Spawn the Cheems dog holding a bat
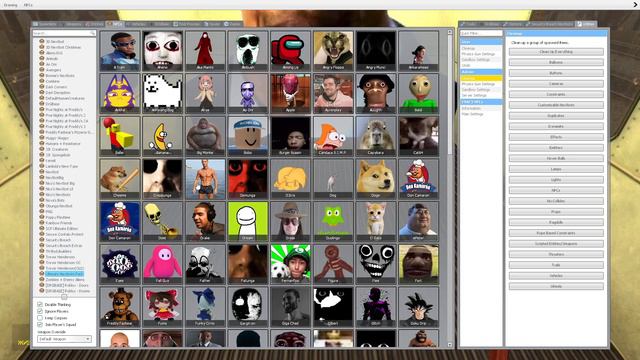640x360 pixels. click(120, 179)
